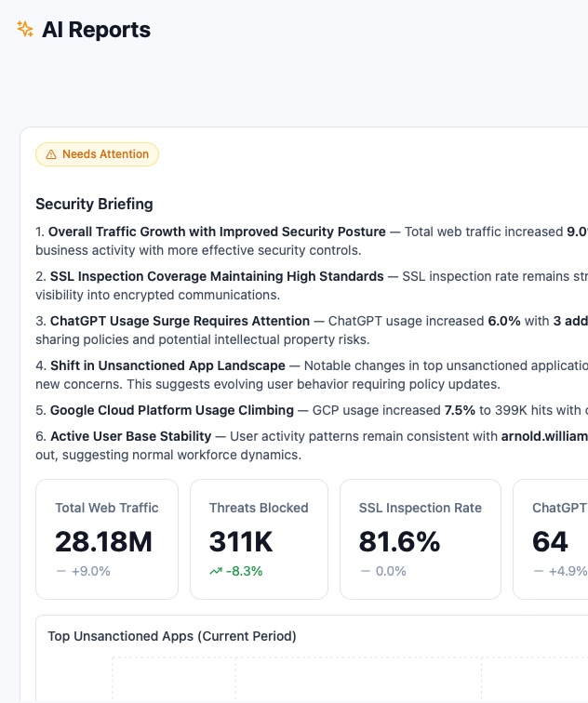Click the 64 value in ChatGPT card
Viewport: 588px width, 703px height.
[550, 541]
